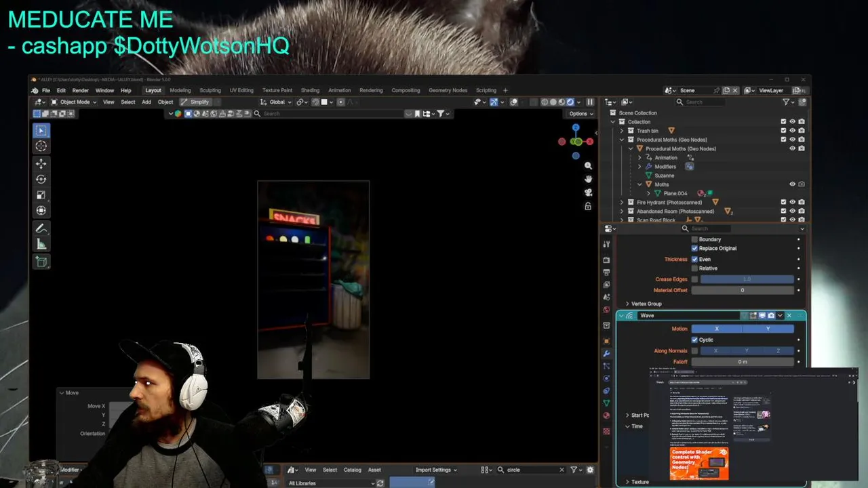The width and height of the screenshot is (868, 488).
Task: Open the Material properties tab
Action: tap(606, 415)
